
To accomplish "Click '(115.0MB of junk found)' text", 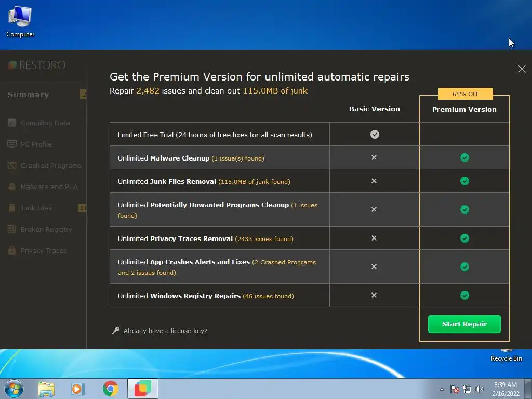I will click(254, 182).
